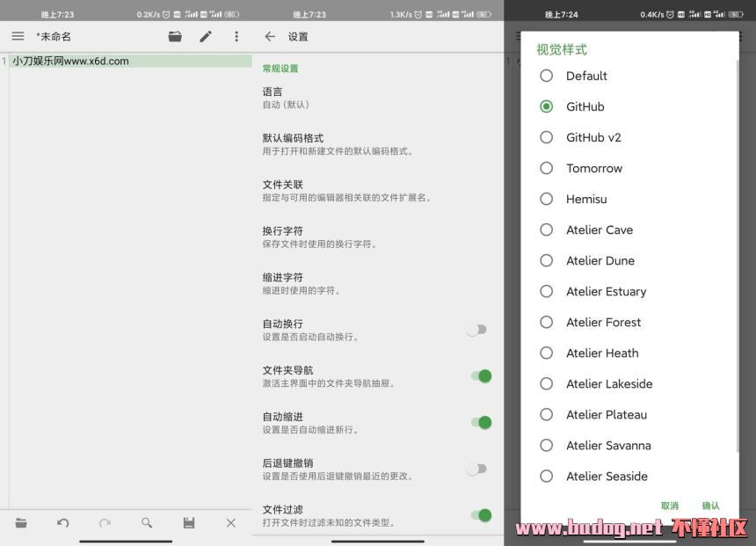
Task: Open the 换行字符 setting
Action: point(352,237)
